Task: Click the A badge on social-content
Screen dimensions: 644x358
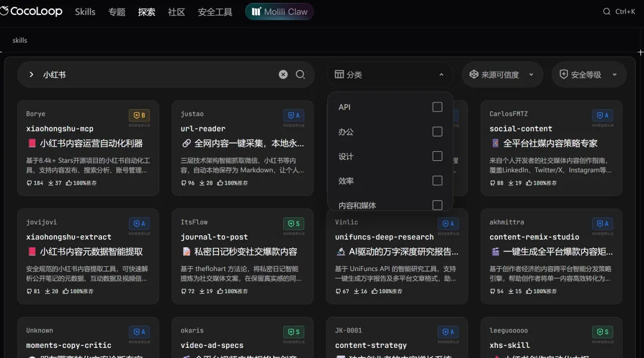Action: tap(602, 115)
